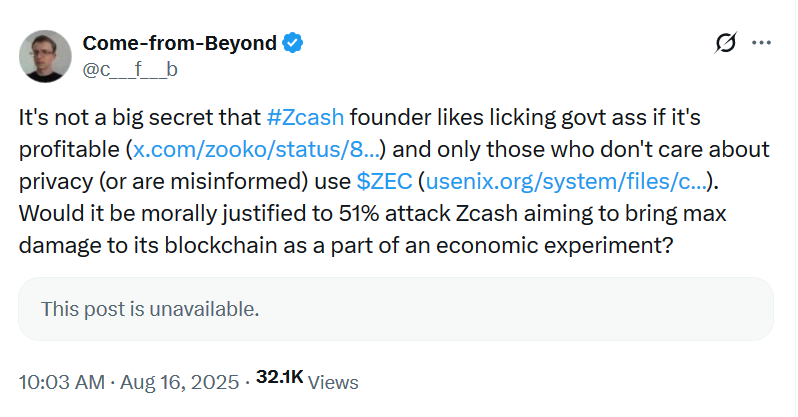
Task: Click the 'This post is unavailable.' box
Action: tap(396, 310)
